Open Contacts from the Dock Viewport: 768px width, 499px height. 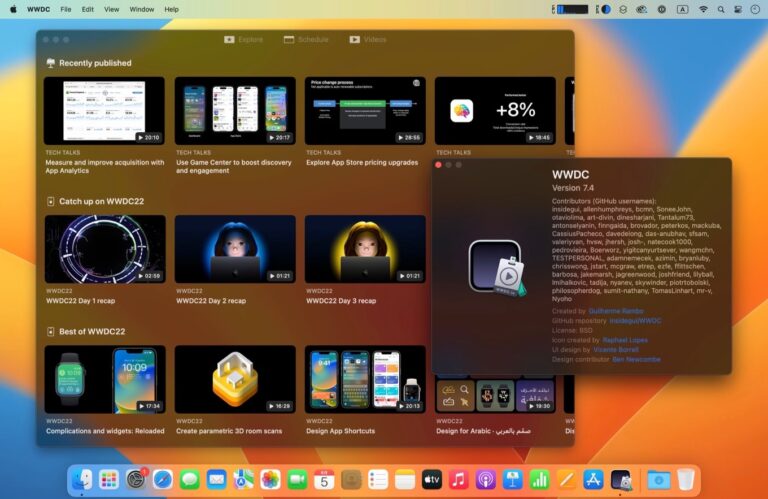point(351,479)
